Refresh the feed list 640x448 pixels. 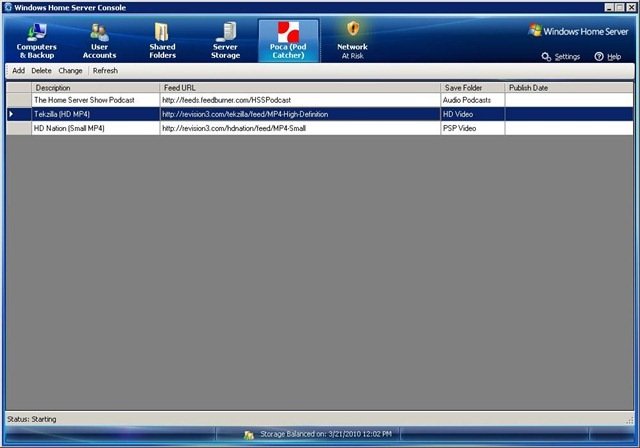coord(105,71)
